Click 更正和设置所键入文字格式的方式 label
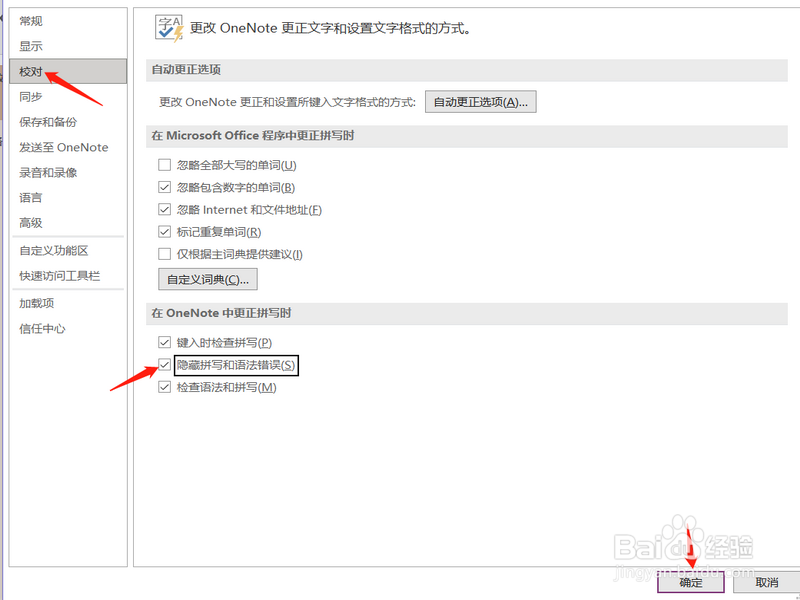800x600 pixels. point(288,102)
